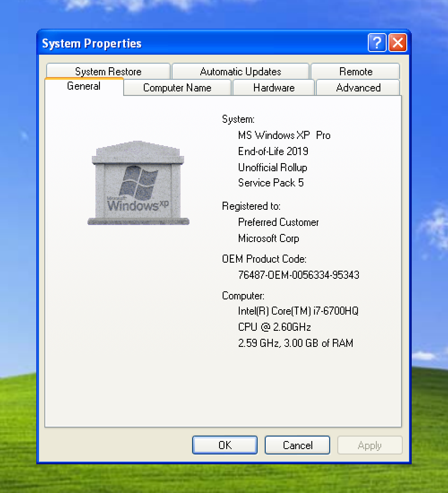Switch to the Remote tab

pyautogui.click(x=355, y=71)
